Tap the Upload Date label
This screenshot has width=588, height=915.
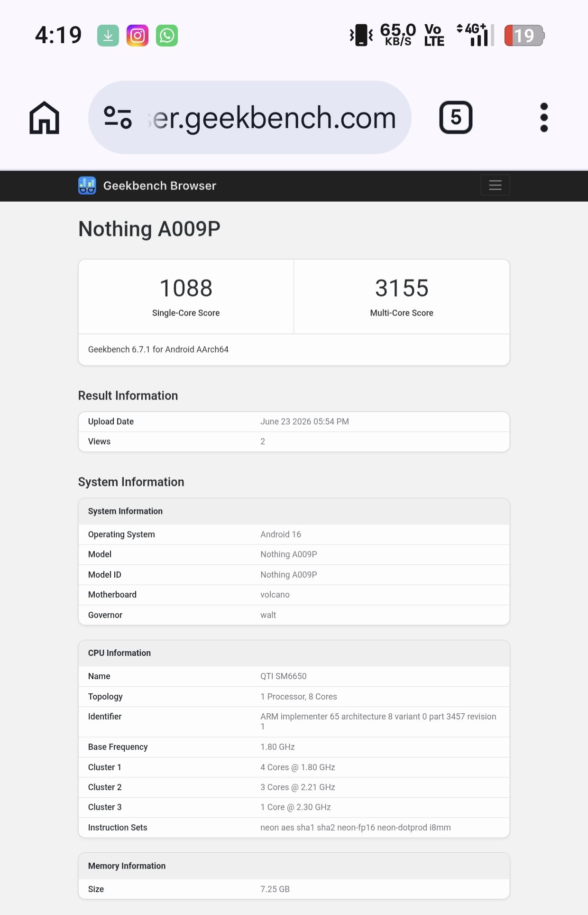111,421
